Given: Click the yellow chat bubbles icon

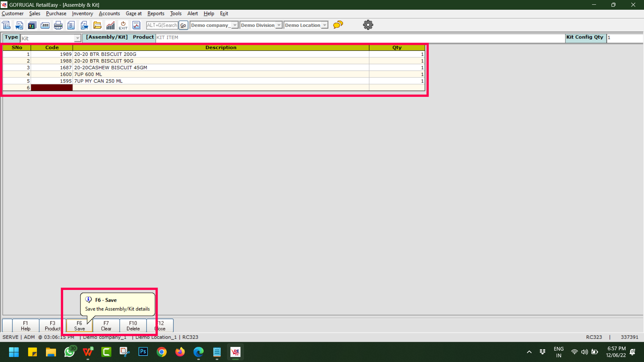Looking at the screenshot, I should tap(338, 25).
